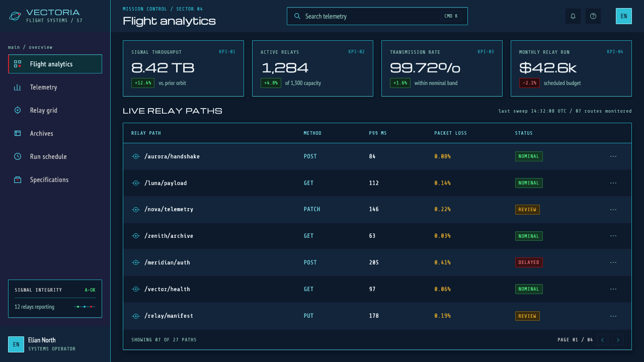Sort by the Relay Path column header
The image size is (644, 362).
146,133
